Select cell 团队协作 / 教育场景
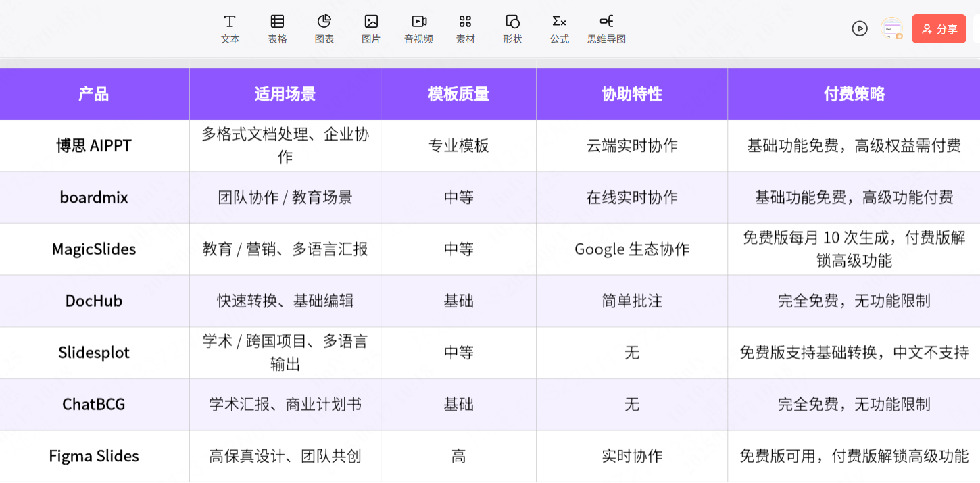This screenshot has width=980, height=483. (x=285, y=197)
